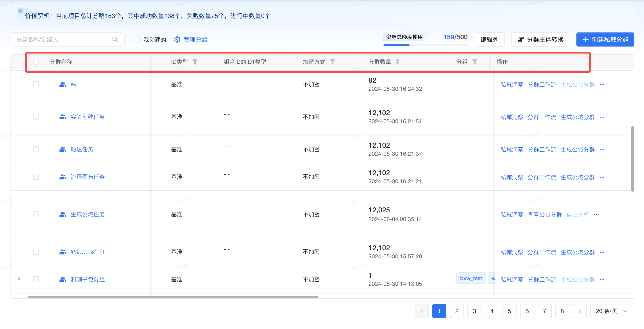
Task: Open the 管理分组 gear icon
Action: pyautogui.click(x=177, y=39)
